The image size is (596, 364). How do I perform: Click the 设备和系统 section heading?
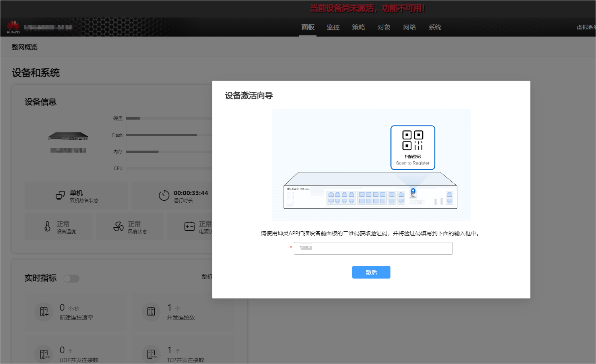pyautogui.click(x=36, y=73)
